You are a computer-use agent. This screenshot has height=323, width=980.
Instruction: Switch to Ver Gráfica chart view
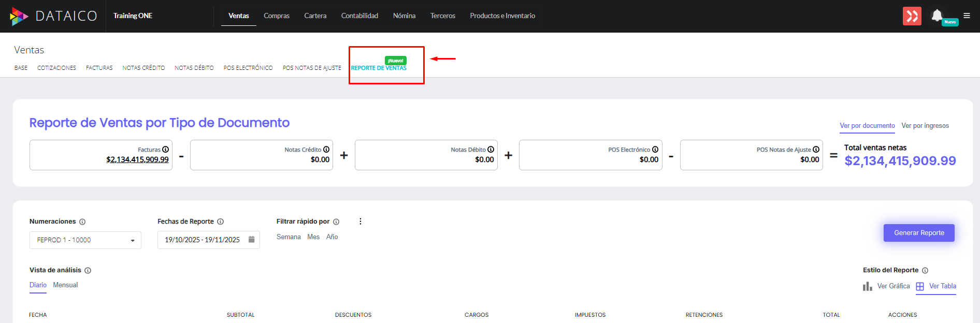click(x=886, y=286)
